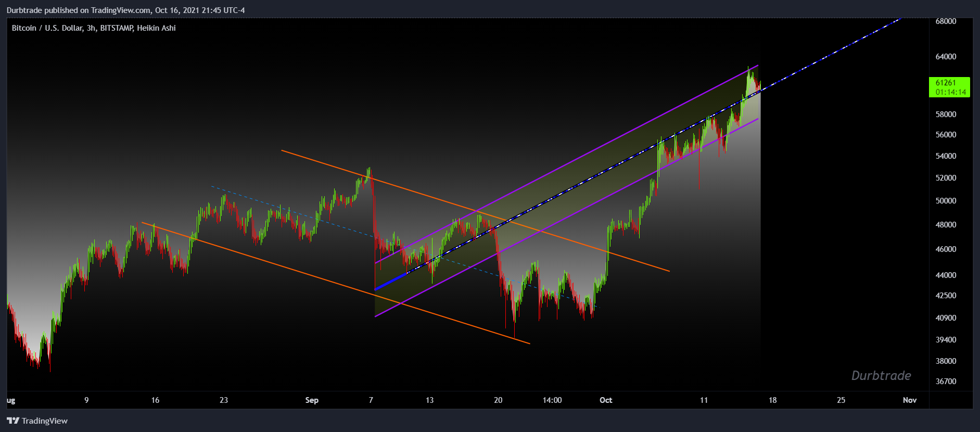Click price axis label 39400
The height and width of the screenshot is (432, 980).
point(946,340)
